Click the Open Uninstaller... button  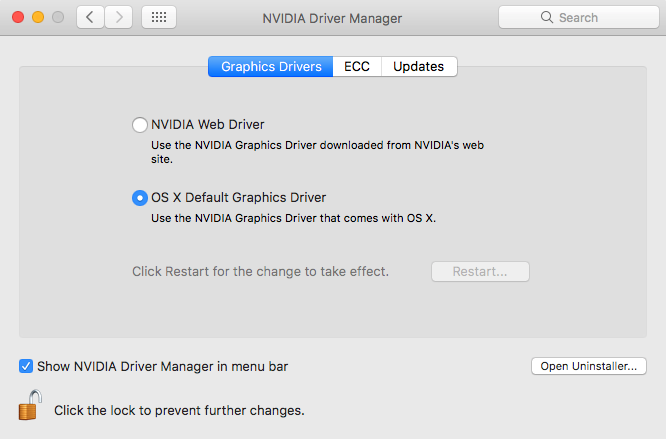tap(588, 366)
